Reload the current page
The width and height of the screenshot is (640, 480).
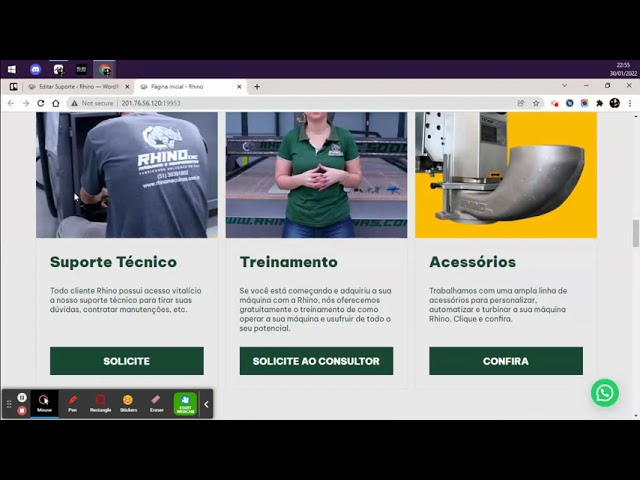[x=40, y=103]
